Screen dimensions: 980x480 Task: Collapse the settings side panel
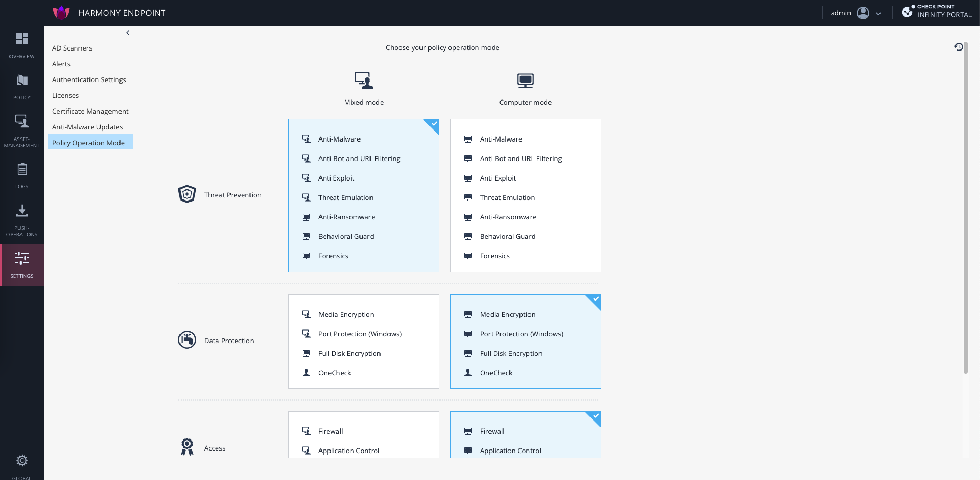[127, 33]
